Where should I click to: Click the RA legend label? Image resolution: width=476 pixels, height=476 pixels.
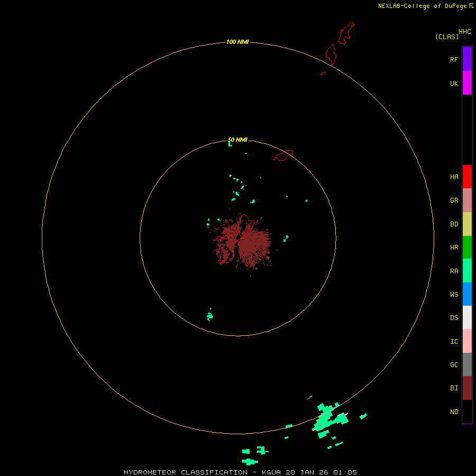click(x=454, y=271)
